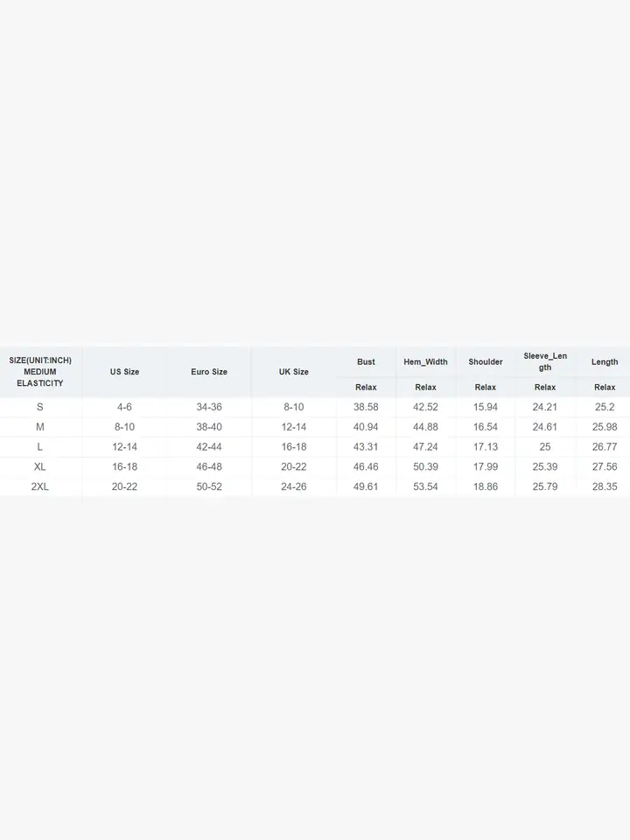Select the Shoulder header cell
The width and height of the screenshot is (630, 840).
[x=486, y=362]
